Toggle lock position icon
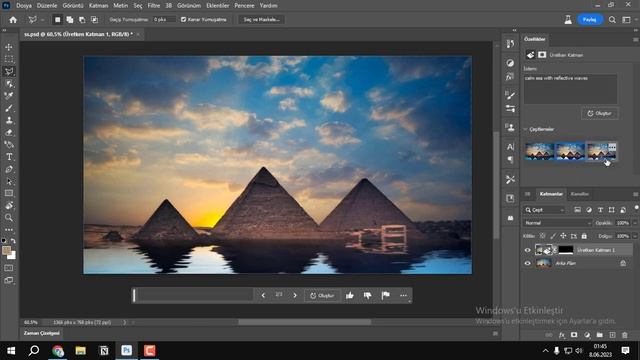This screenshot has height=360, width=640. tap(563, 236)
